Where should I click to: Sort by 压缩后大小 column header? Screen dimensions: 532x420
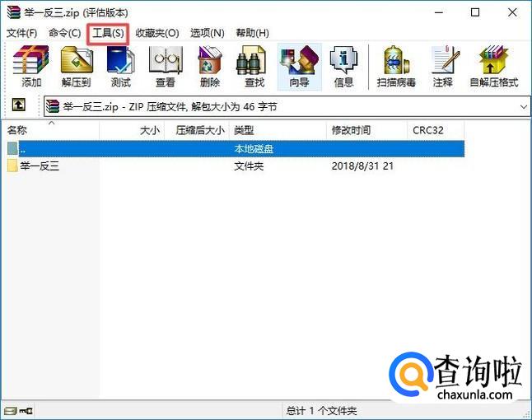(x=197, y=130)
